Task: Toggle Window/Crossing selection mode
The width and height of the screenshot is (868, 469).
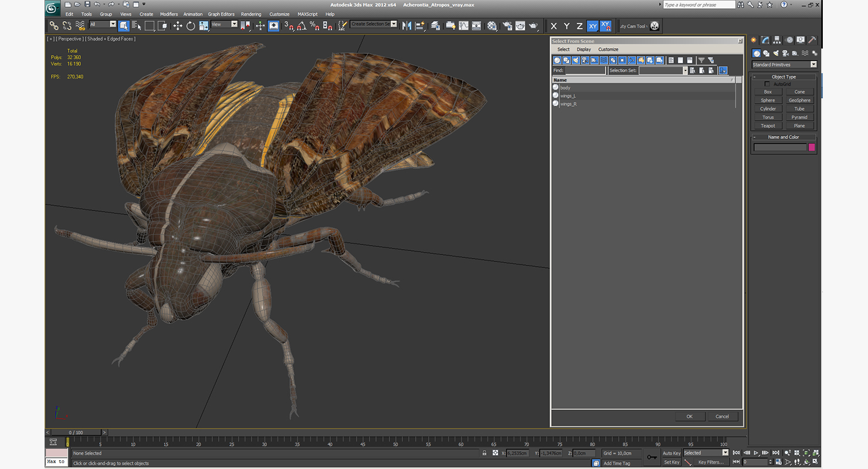Action: coord(162,26)
